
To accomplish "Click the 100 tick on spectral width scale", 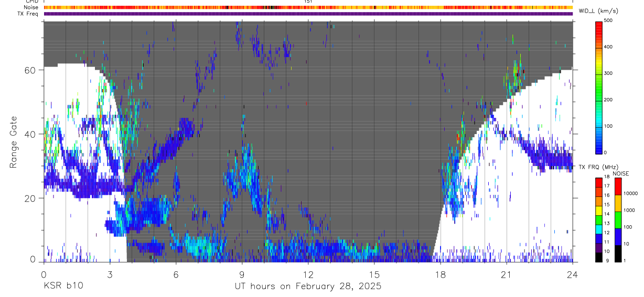I will click(x=608, y=126).
